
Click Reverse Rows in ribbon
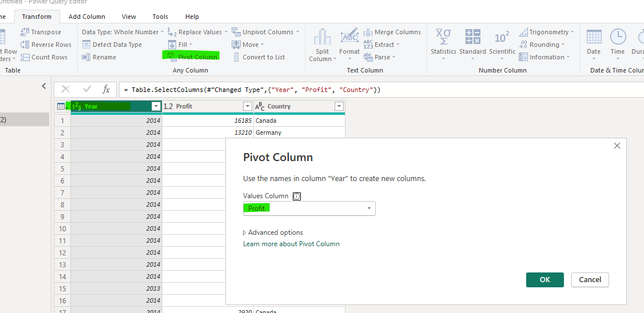click(x=46, y=45)
